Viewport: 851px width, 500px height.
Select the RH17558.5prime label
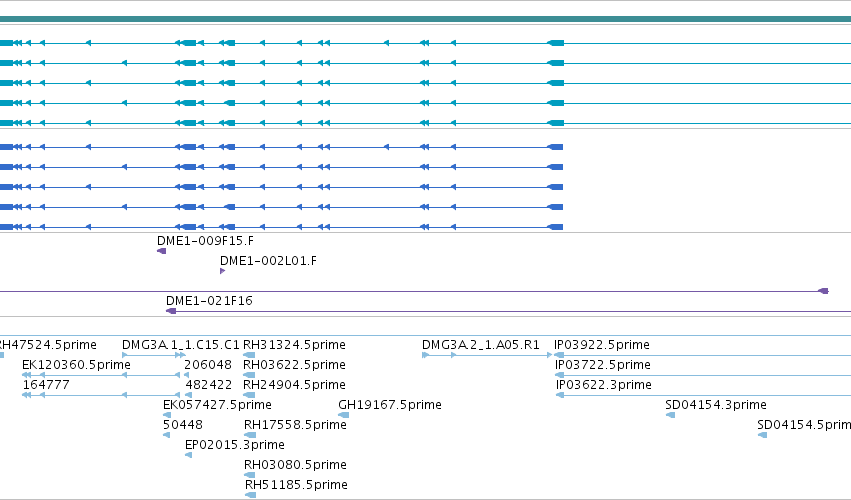pyautogui.click(x=295, y=425)
